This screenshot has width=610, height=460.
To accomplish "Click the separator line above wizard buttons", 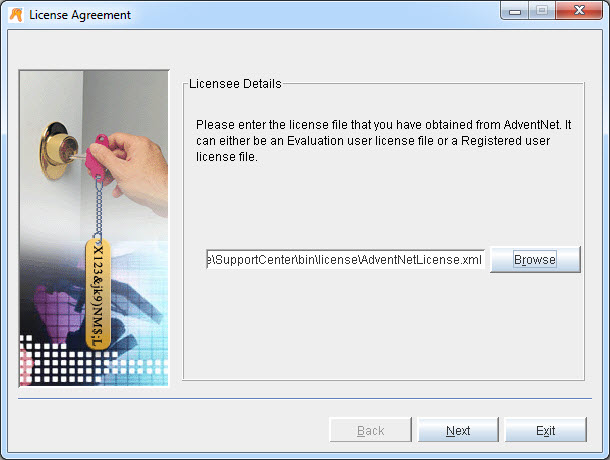I will coord(305,399).
